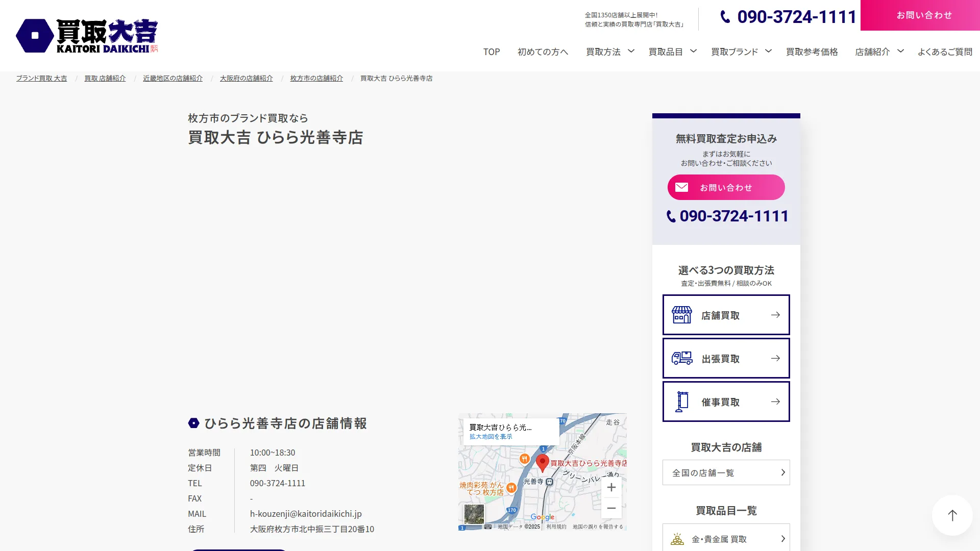Click the Kaitori Daikichi logo
The width and height of the screenshot is (980, 551).
click(87, 36)
